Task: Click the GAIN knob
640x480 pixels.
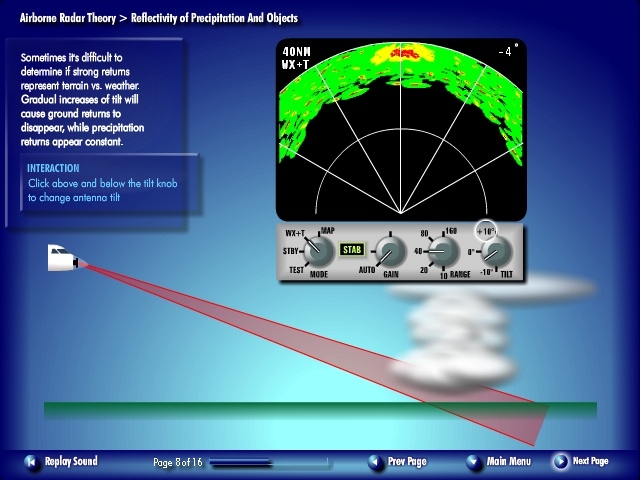Action: pos(391,251)
